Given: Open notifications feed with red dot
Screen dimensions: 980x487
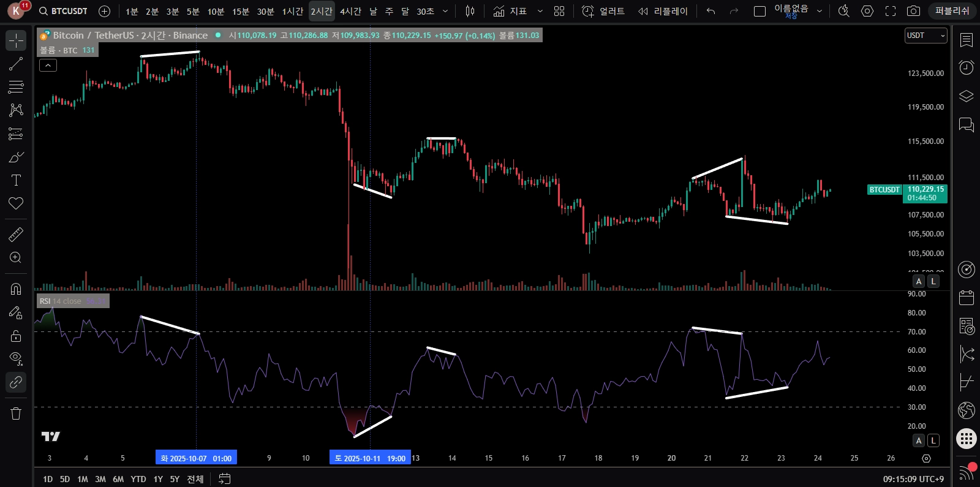Looking at the screenshot, I should pyautogui.click(x=967, y=472).
